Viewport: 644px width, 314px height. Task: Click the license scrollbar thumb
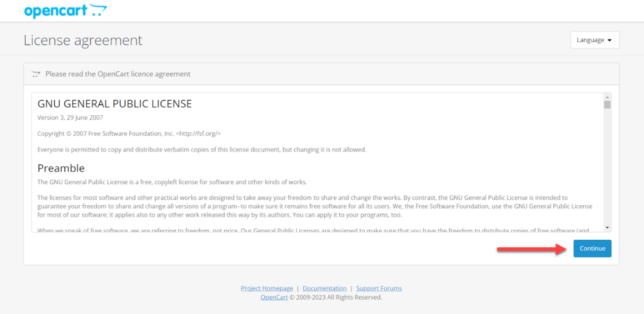[607, 104]
